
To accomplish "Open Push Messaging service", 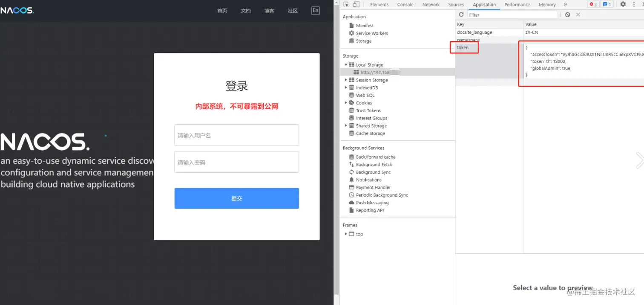I will pos(368,203).
